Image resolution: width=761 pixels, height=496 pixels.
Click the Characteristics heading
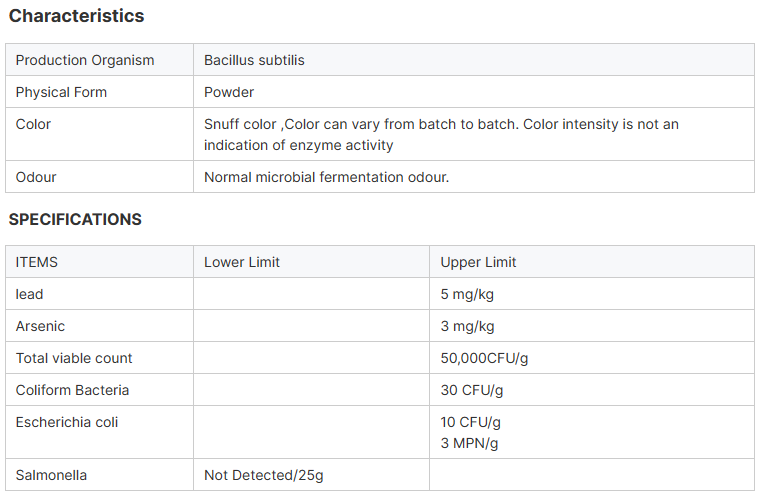pos(76,16)
